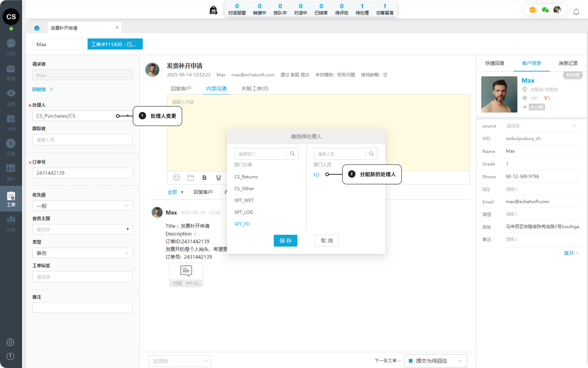
Task: Click the notification bell icon
Action: click(576, 12)
